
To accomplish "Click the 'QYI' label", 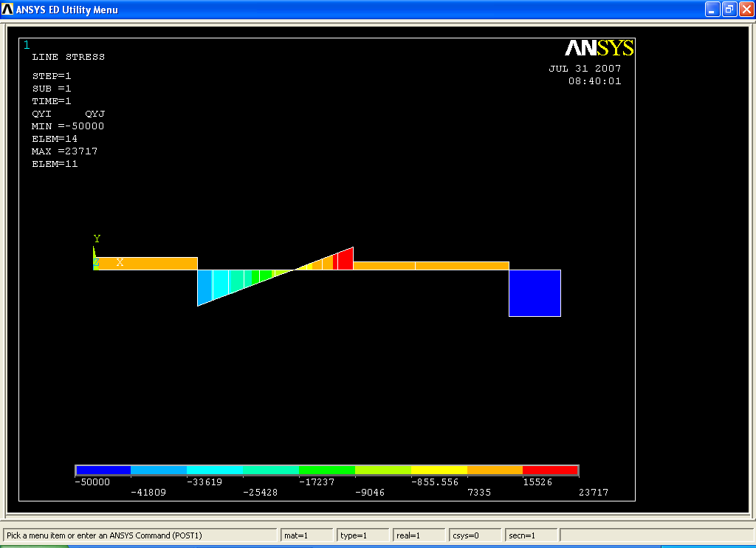I will tap(41, 113).
